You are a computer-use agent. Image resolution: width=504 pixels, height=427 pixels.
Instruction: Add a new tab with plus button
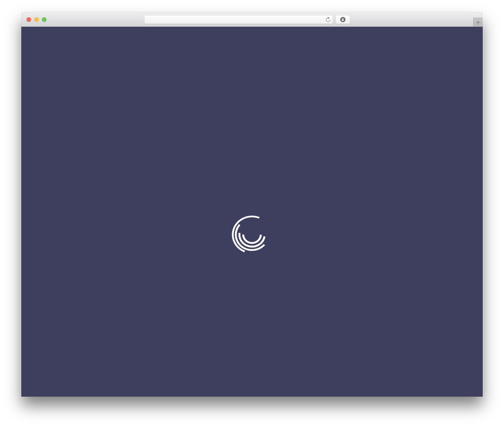[478, 22]
